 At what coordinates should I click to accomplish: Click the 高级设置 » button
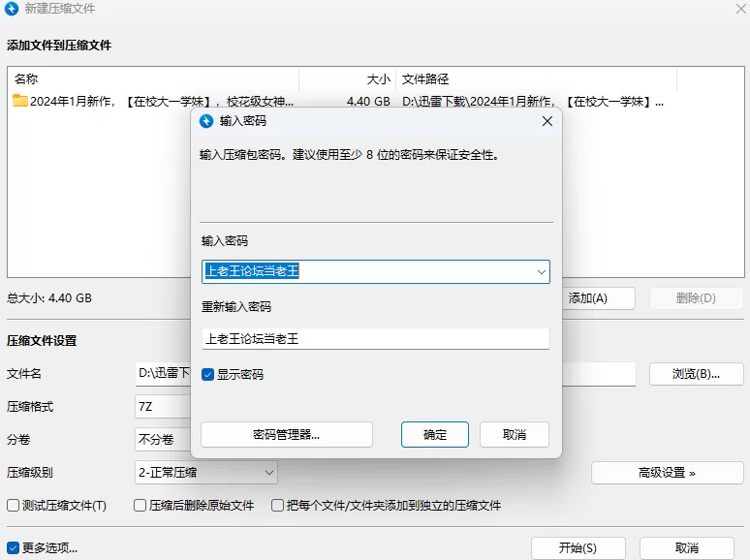(x=667, y=473)
